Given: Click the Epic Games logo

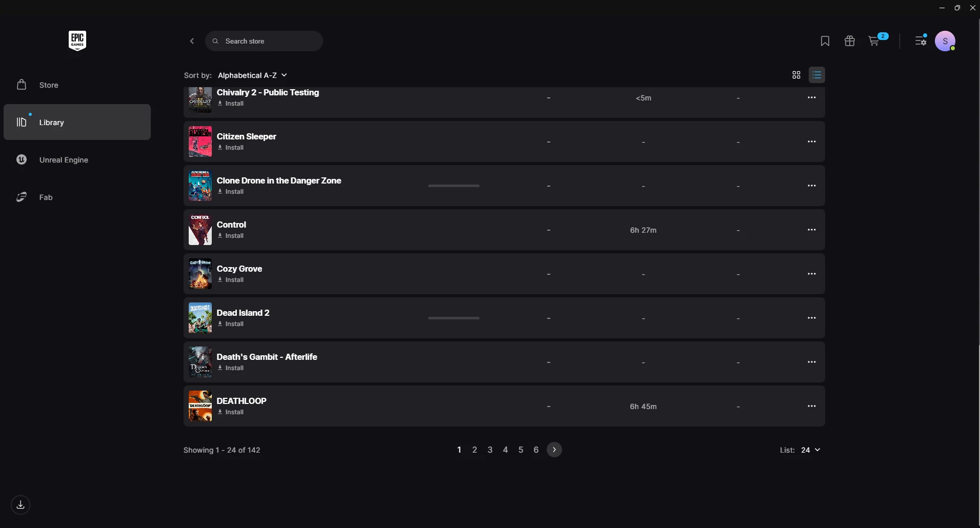Looking at the screenshot, I should click(77, 40).
